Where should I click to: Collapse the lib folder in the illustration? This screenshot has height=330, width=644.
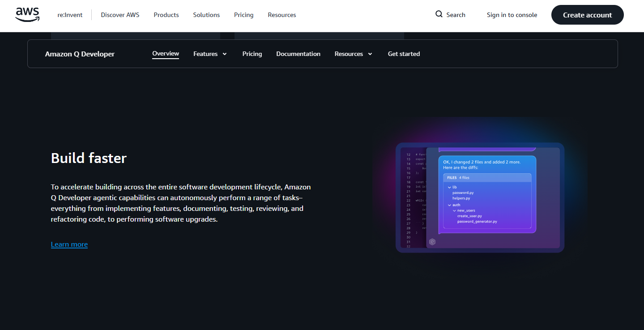(x=449, y=187)
